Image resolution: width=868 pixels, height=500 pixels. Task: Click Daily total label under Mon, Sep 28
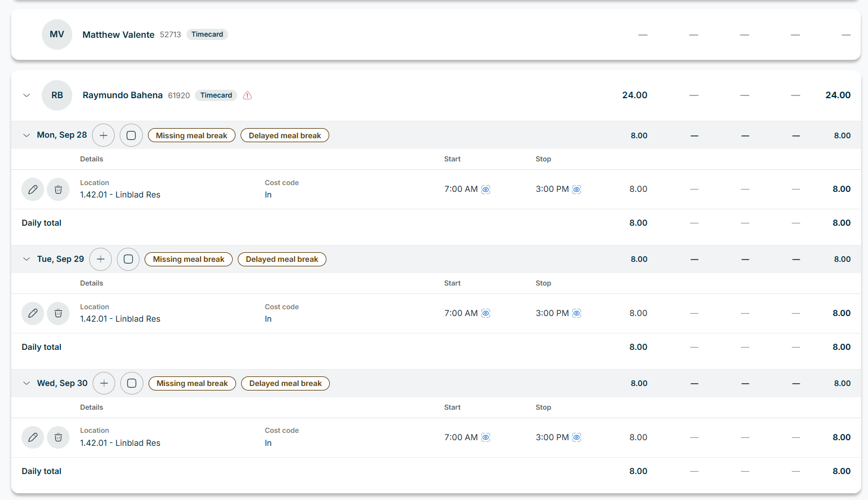[x=42, y=223]
